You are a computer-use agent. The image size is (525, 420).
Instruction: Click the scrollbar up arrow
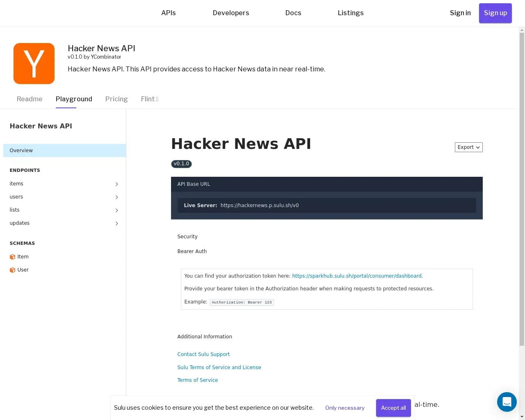click(x=522, y=30)
